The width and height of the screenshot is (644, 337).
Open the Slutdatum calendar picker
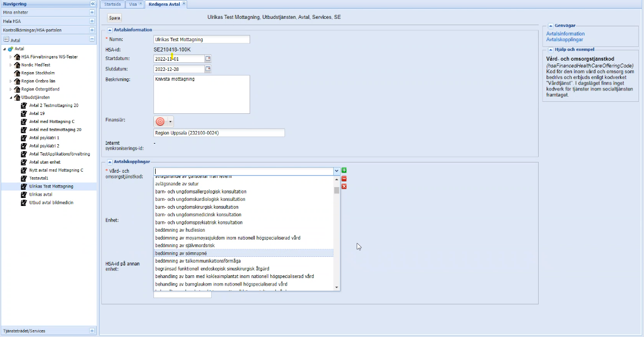click(x=208, y=69)
